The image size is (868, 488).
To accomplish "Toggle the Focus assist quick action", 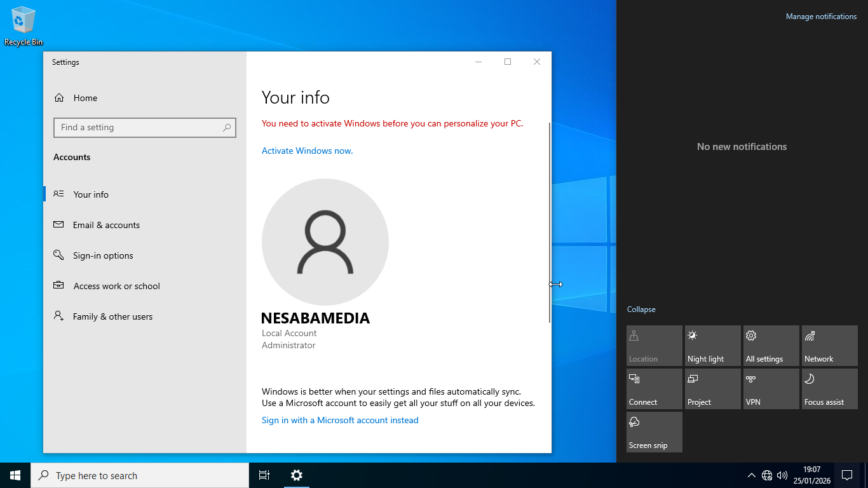I will pyautogui.click(x=829, y=389).
